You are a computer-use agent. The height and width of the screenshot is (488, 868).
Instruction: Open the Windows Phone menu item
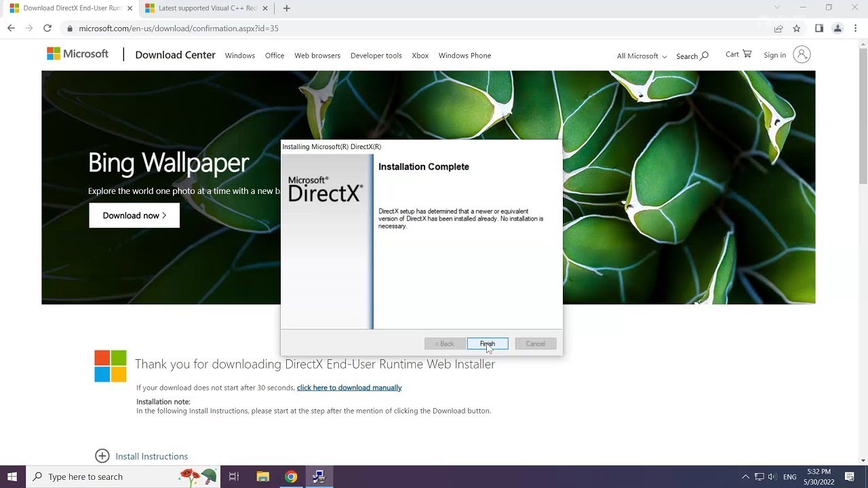[x=465, y=56]
